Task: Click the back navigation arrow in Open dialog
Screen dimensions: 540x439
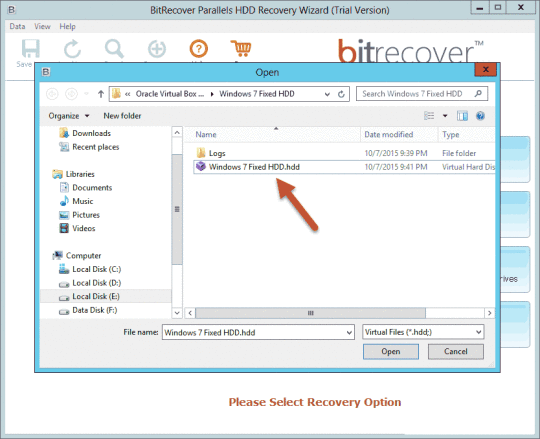Action: [x=52, y=94]
